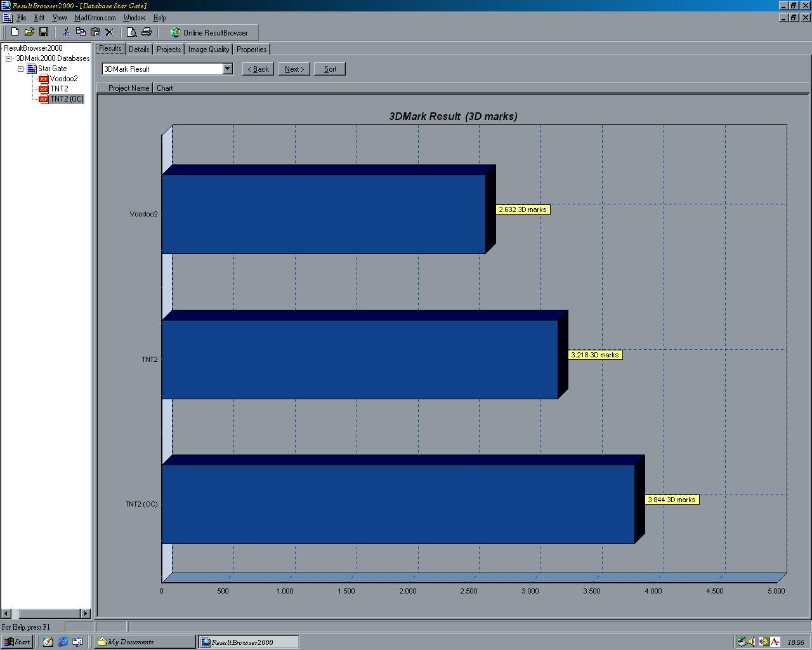Click the 3.218 3D marks label
Viewport: 812px width, 650px height.
[595, 355]
